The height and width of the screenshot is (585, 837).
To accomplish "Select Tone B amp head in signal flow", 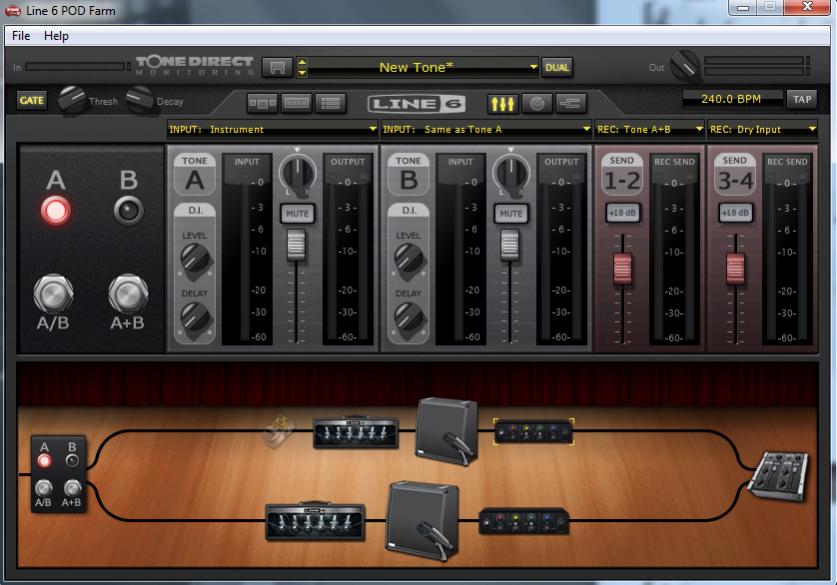I will 315,520.
